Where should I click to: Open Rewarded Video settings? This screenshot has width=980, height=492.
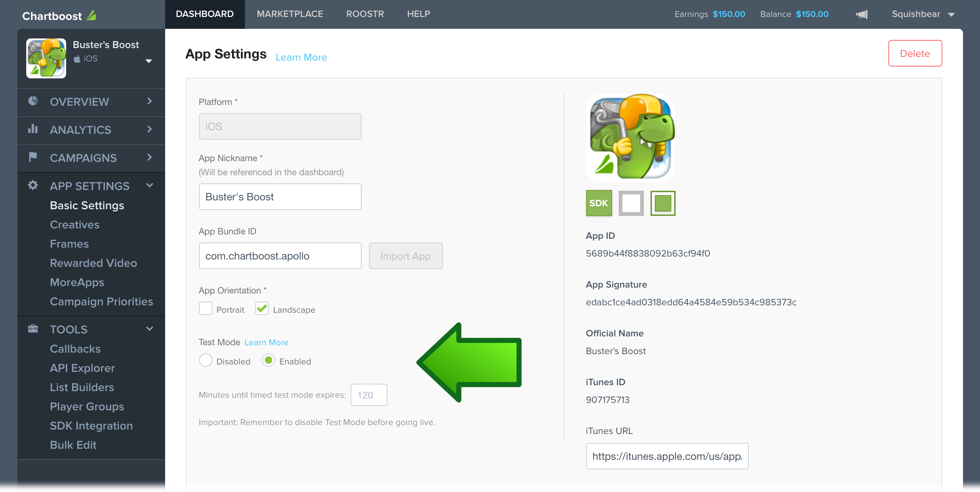click(93, 263)
